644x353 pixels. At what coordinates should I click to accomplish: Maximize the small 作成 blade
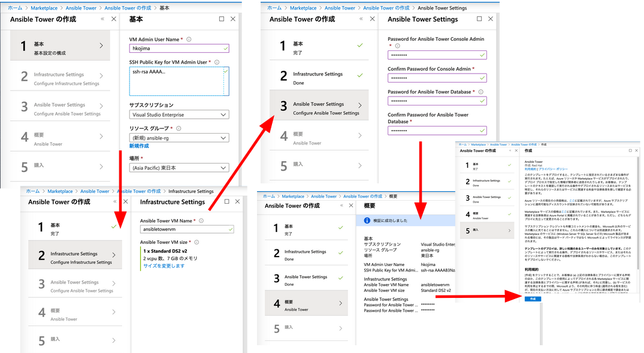point(630,151)
